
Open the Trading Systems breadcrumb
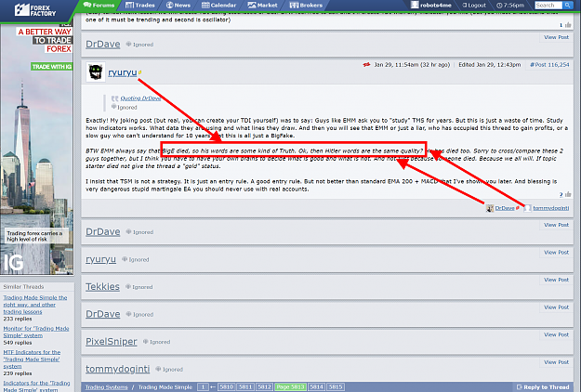tap(106, 387)
